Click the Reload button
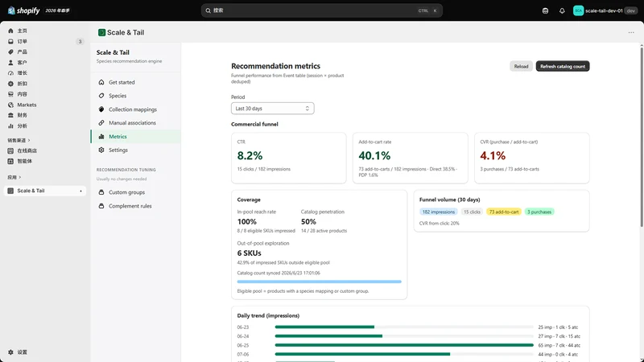644x362 pixels. click(x=521, y=66)
